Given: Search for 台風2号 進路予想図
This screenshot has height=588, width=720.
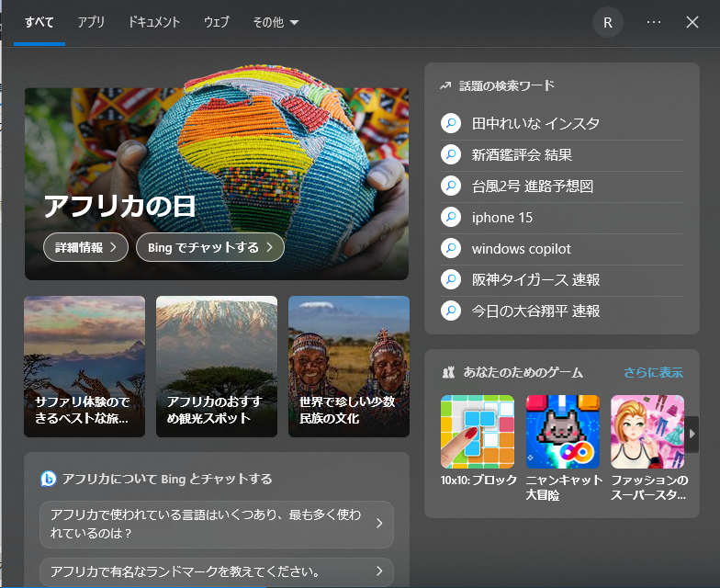Looking at the screenshot, I should [533, 186].
